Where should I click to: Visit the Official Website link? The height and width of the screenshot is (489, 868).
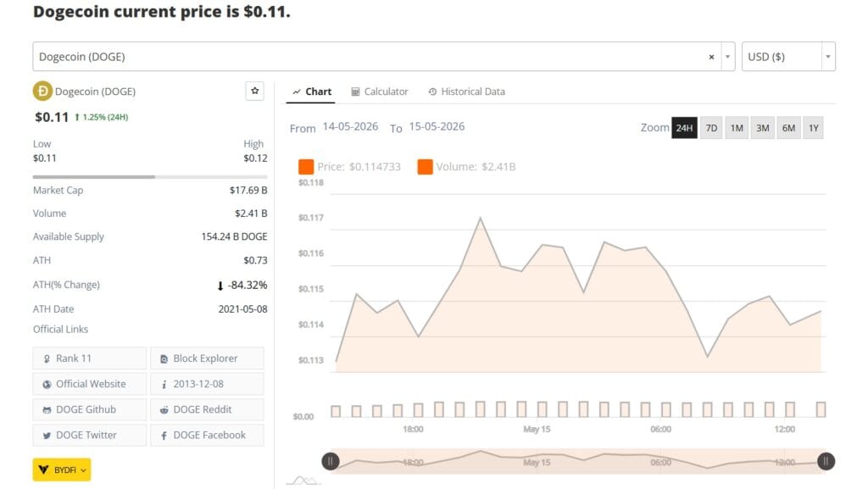tap(90, 384)
